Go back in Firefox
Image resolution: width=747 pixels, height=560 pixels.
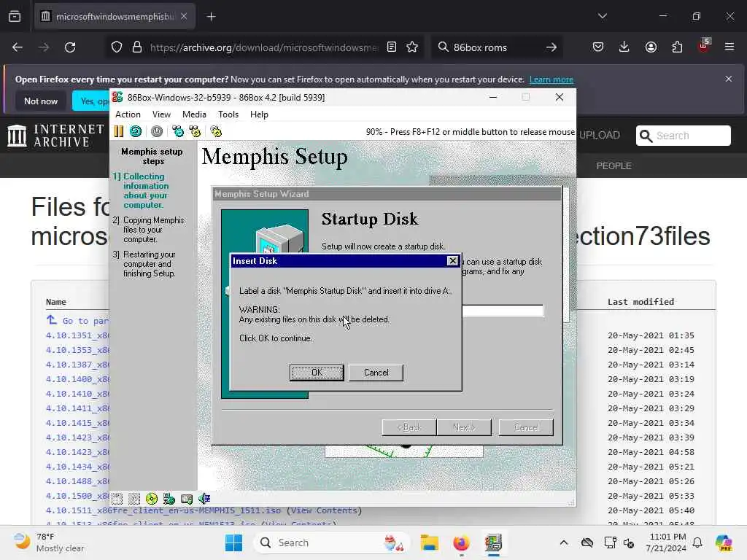coord(18,47)
